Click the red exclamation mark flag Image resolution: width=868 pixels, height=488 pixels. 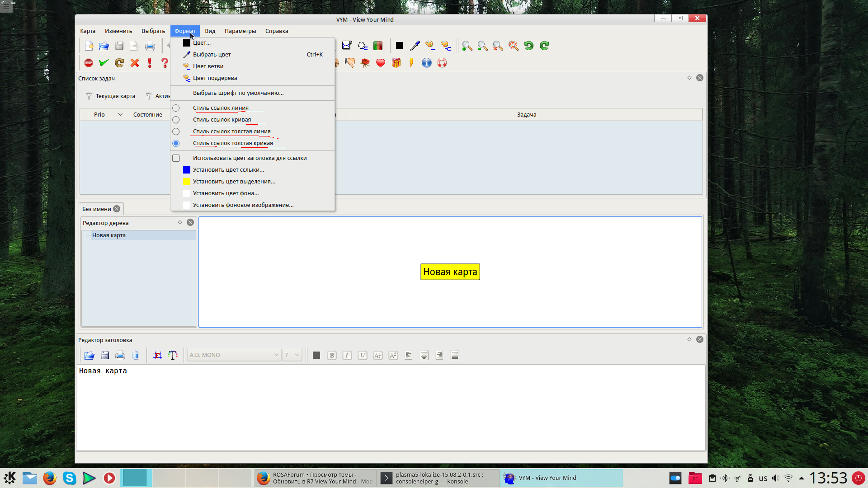click(150, 63)
